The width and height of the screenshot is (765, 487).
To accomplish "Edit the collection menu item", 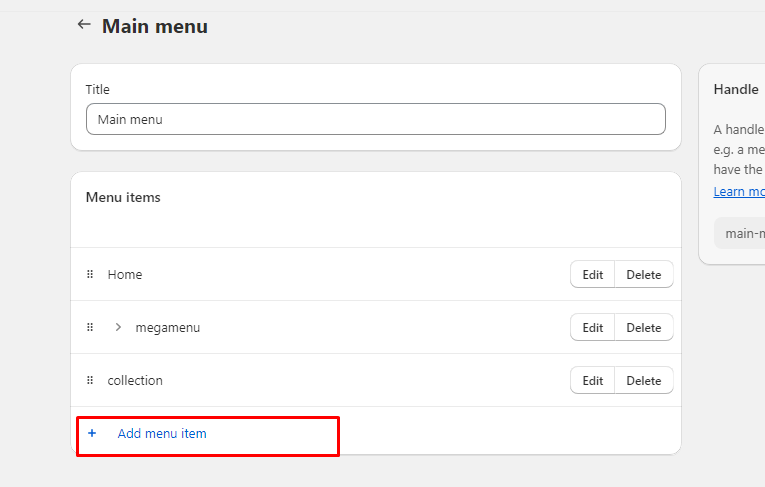I will coord(593,380).
